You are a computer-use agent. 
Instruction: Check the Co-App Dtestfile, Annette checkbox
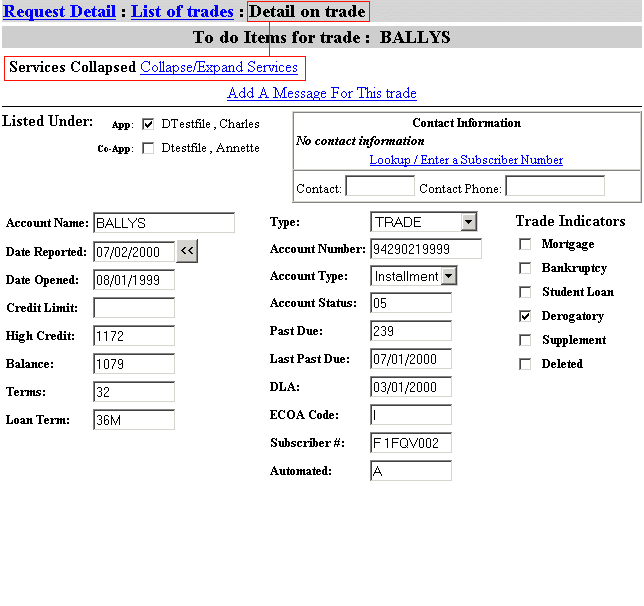(x=148, y=148)
